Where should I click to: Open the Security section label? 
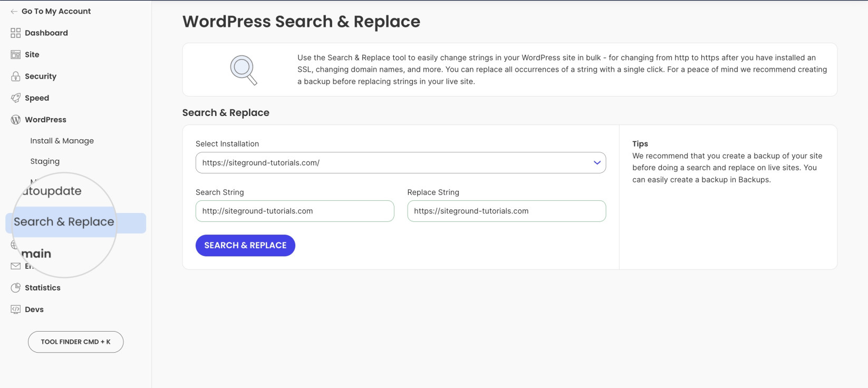click(x=41, y=76)
